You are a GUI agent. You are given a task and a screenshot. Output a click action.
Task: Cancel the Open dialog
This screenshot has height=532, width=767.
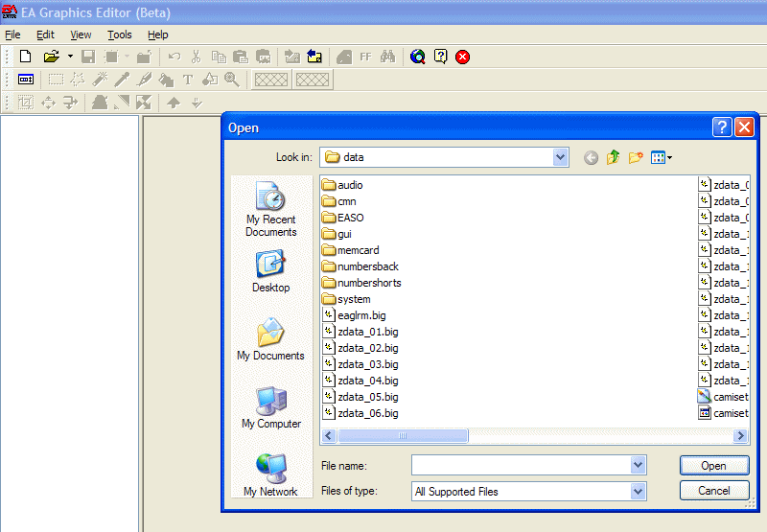click(714, 491)
